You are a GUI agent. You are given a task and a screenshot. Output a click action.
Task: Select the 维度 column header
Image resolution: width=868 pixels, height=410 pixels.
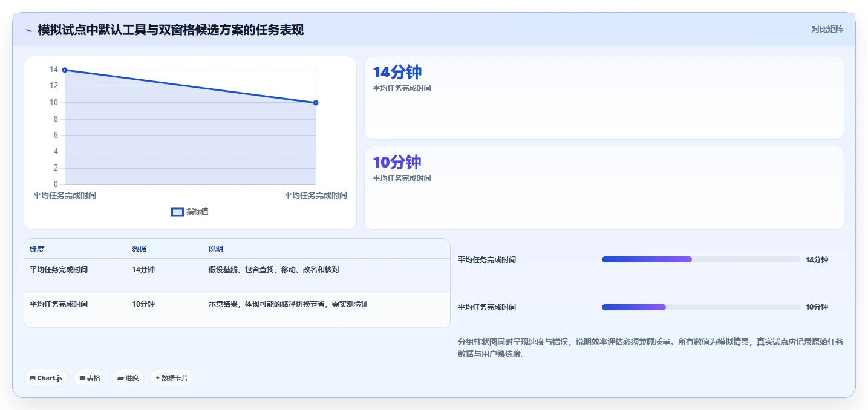click(37, 249)
